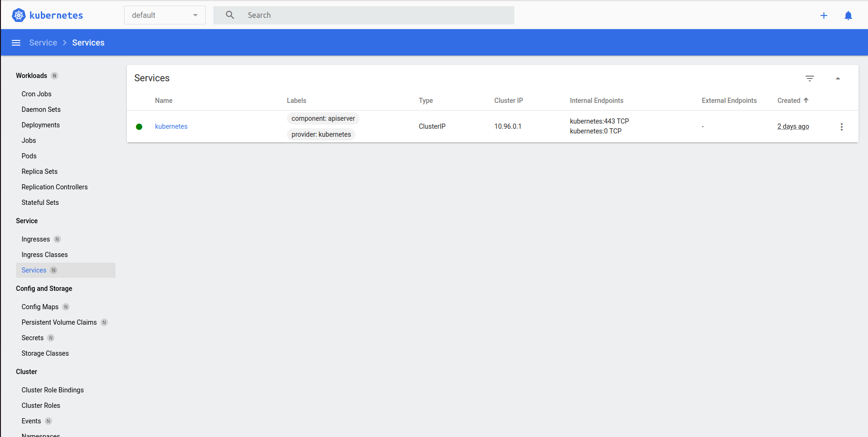Select Deployments under Workloads
The image size is (868, 437).
pyautogui.click(x=40, y=125)
